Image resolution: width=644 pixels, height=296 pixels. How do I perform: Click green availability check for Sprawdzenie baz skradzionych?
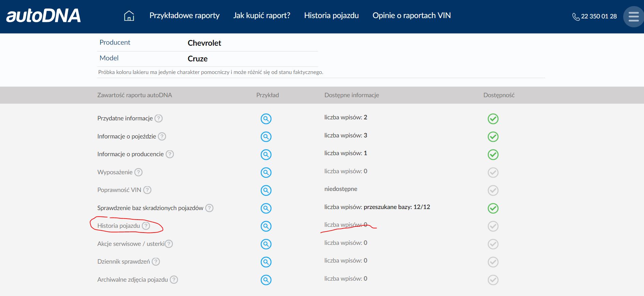point(493,208)
